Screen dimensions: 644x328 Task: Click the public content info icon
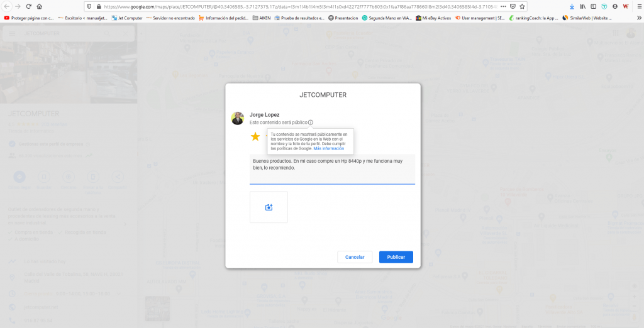click(311, 123)
